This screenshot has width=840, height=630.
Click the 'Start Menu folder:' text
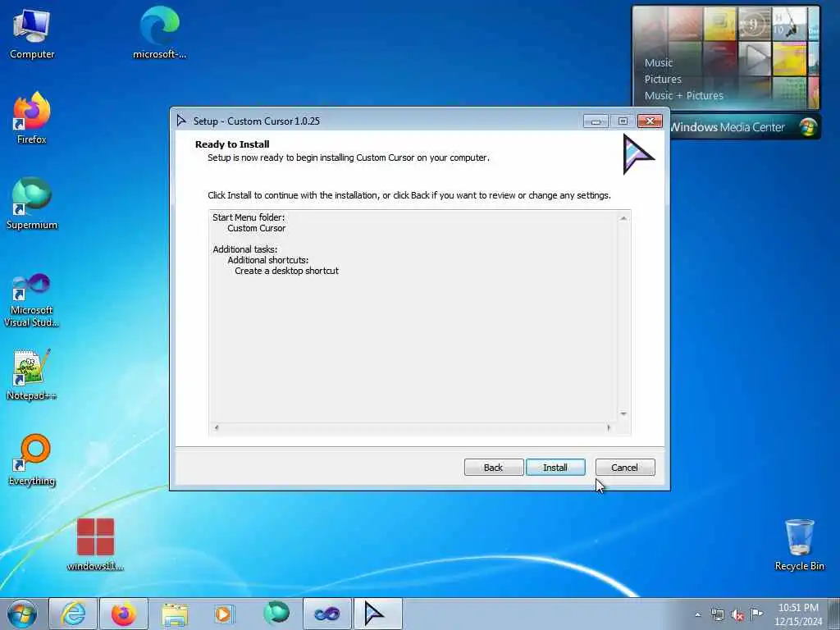pos(249,217)
